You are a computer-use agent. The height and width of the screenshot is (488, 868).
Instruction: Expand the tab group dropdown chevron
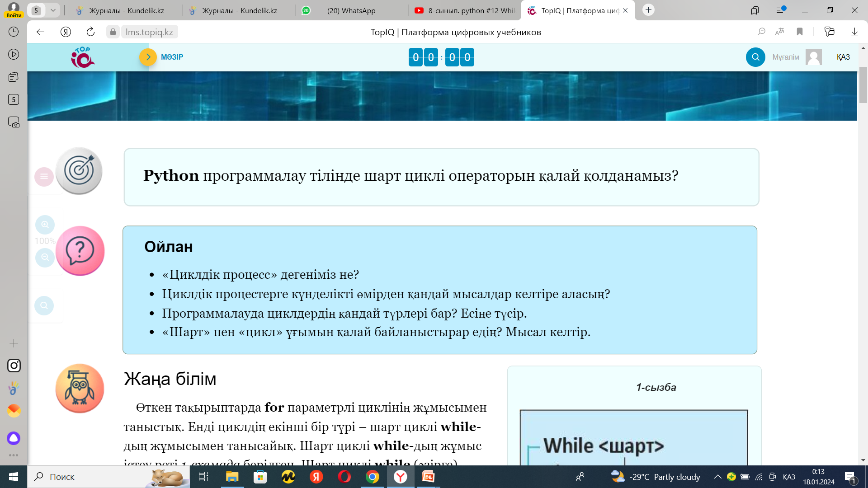53,10
